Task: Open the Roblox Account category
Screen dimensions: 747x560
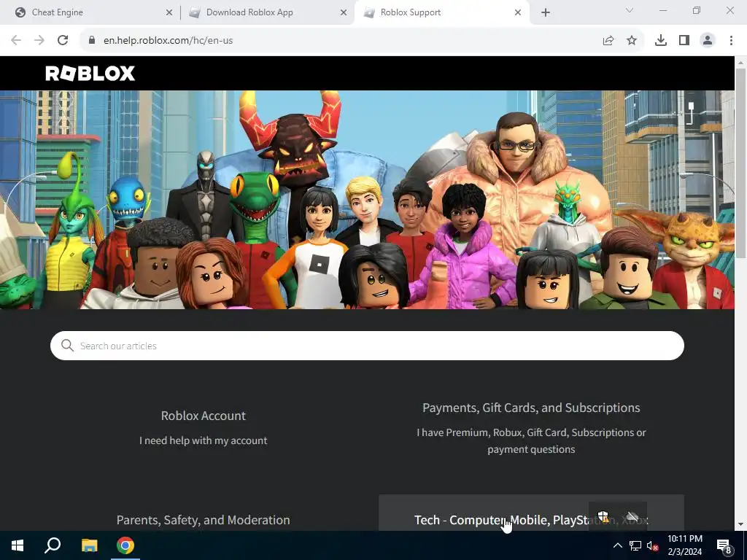Action: tap(204, 416)
